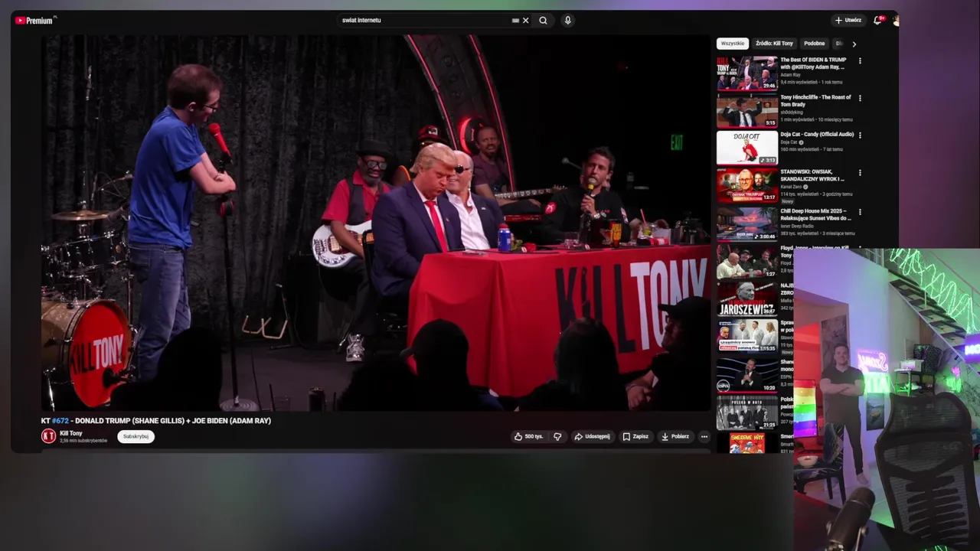The width and height of the screenshot is (980, 551).
Task: Click the video player to pause playback
Action: click(x=376, y=223)
